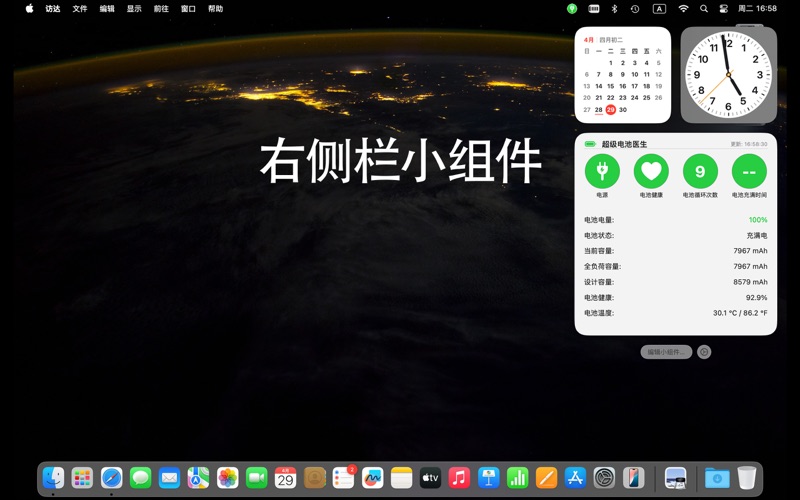Click 当前容量 row in battery widget
The width and height of the screenshot is (800, 500).
tap(676, 251)
